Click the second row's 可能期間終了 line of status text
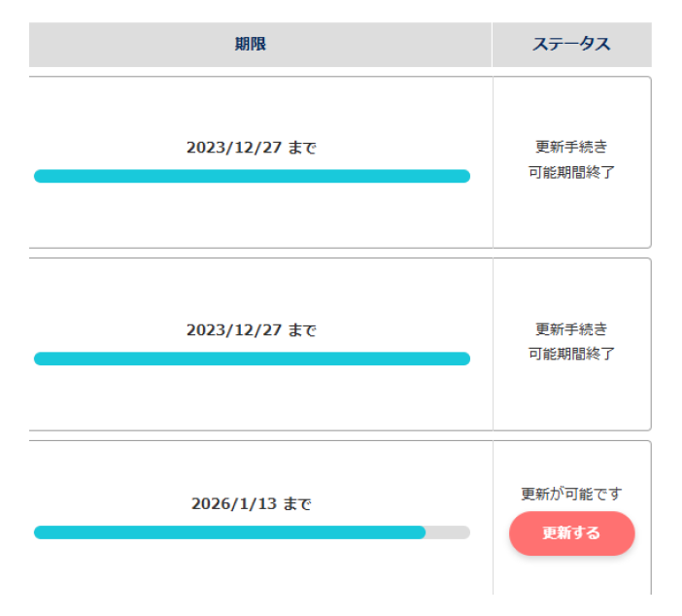This screenshot has width=682, height=616. [x=571, y=354]
